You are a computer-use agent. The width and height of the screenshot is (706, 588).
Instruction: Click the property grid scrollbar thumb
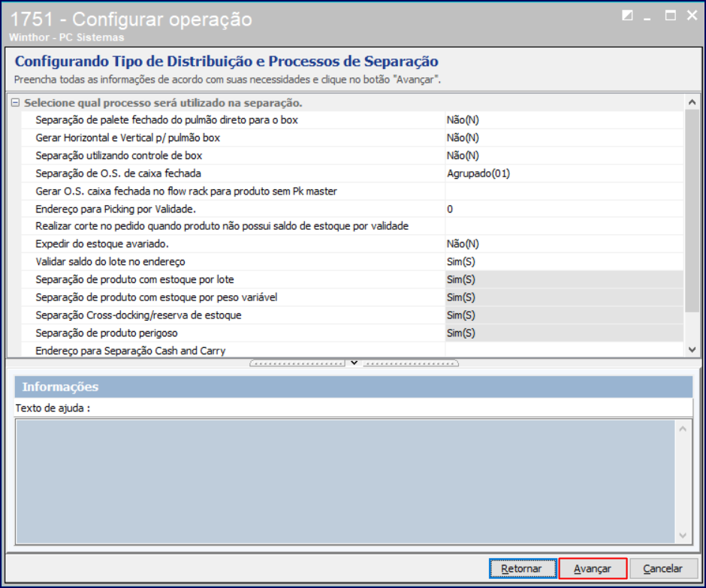point(692,211)
